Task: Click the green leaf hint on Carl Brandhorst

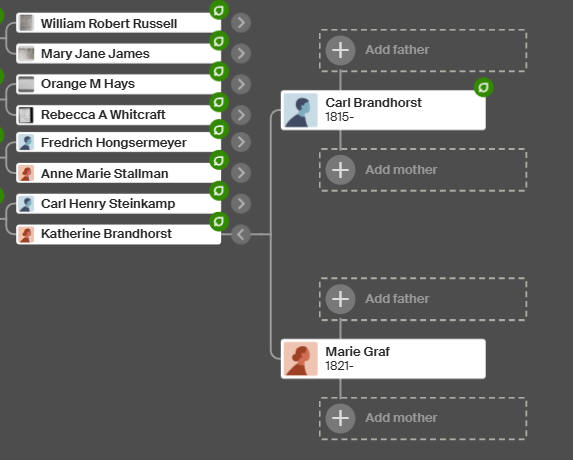Action: click(483, 87)
